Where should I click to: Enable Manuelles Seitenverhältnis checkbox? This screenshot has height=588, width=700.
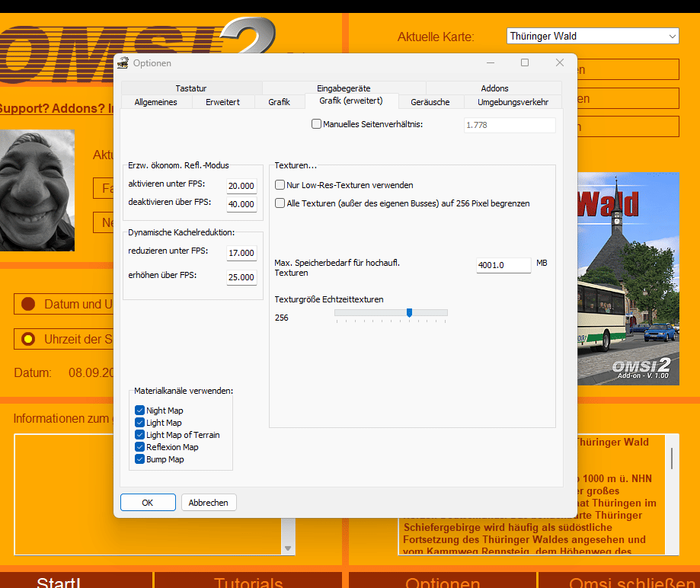(316, 123)
